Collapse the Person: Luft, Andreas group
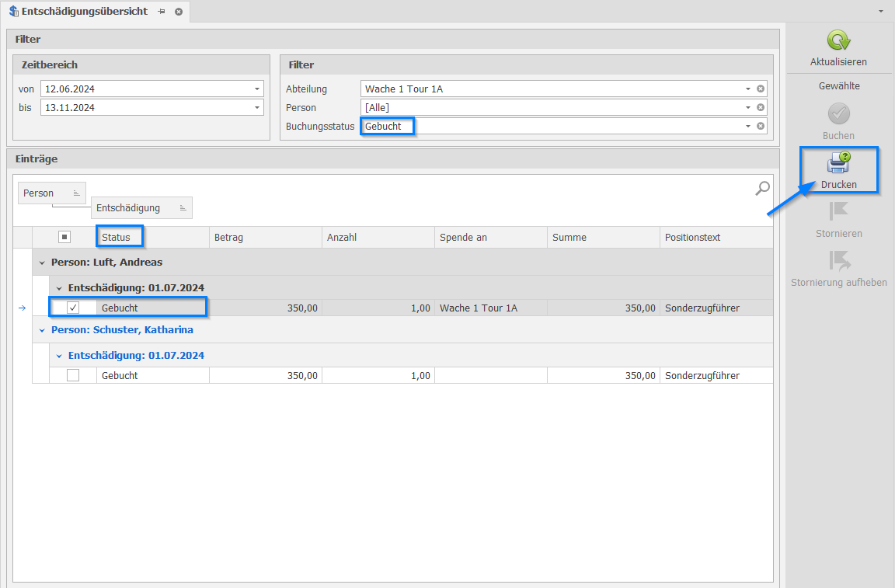The height and width of the screenshot is (588, 895). pos(42,263)
